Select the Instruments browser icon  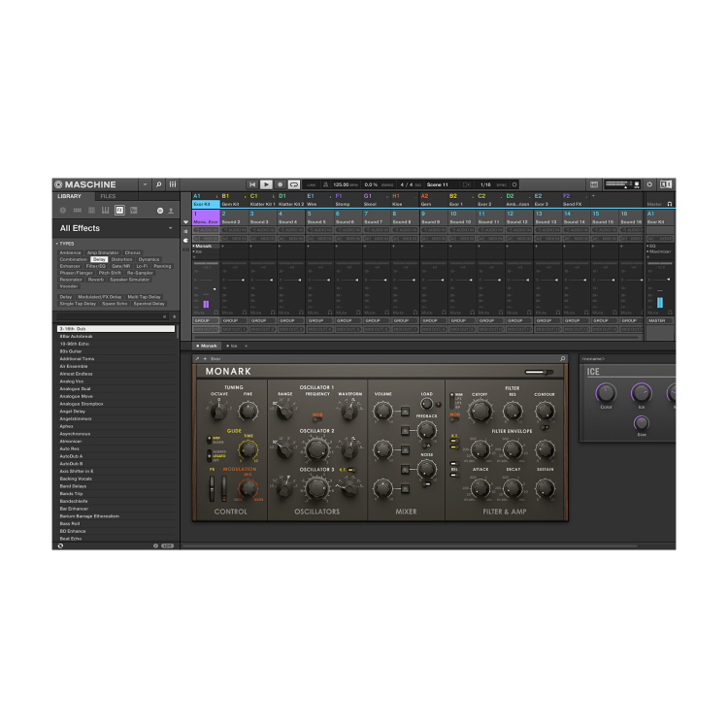106,211
